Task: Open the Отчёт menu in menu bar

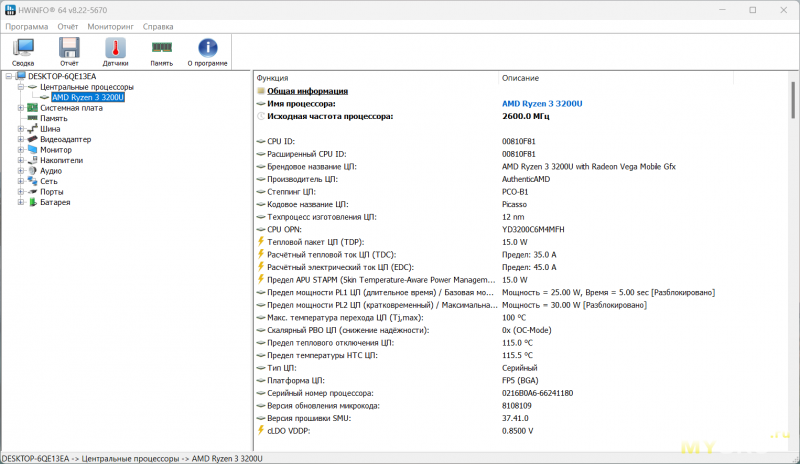Action: [68, 27]
